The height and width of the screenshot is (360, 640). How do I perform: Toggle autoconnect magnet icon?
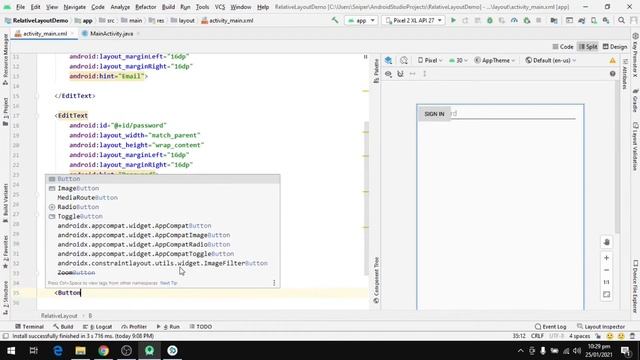(400, 74)
